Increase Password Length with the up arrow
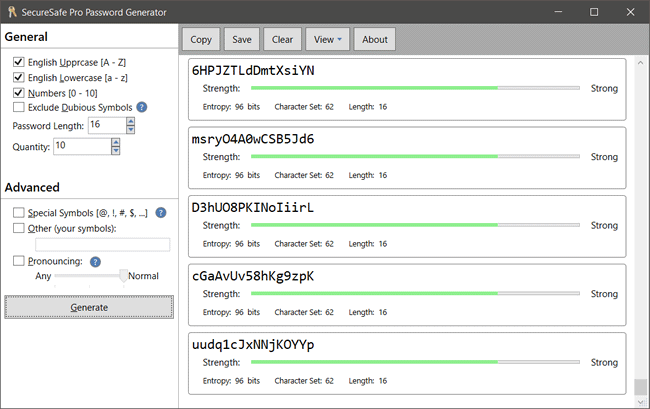Screen dimensions: 650x409 click(132, 120)
